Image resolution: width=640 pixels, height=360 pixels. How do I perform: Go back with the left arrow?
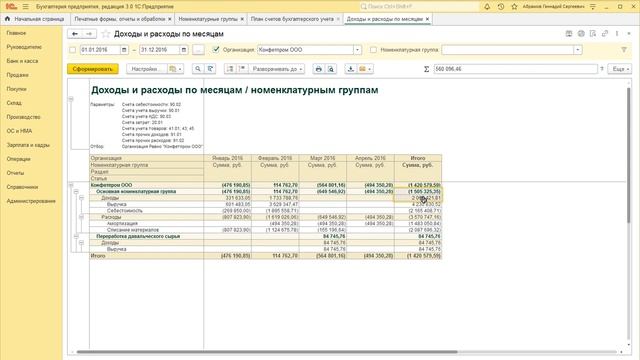pyautogui.click(x=75, y=34)
